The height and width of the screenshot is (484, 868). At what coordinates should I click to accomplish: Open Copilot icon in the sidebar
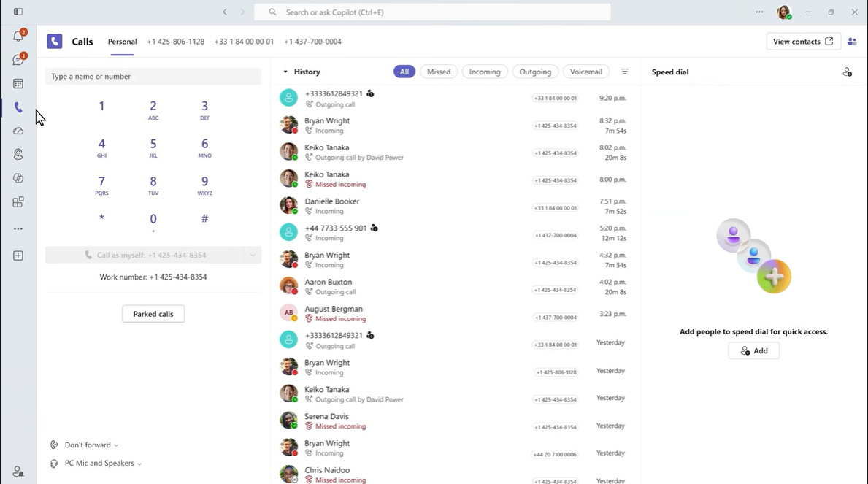point(18,178)
